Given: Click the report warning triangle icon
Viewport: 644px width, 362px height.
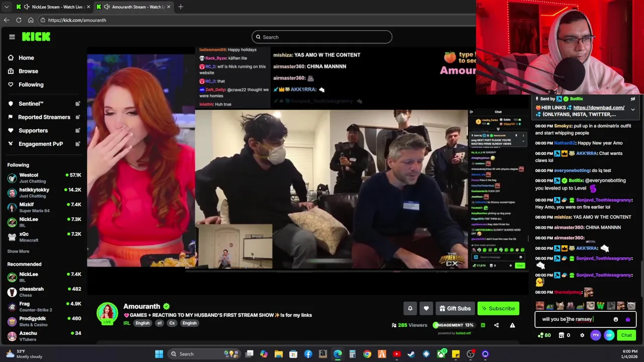Looking at the screenshot, I should (512, 325).
